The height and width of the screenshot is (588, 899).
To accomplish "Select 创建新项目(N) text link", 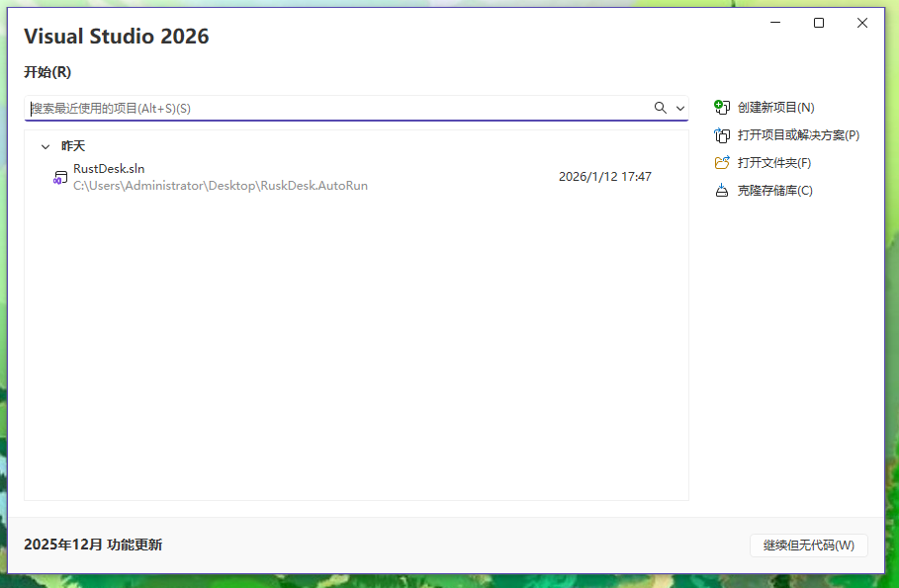I will tap(775, 107).
